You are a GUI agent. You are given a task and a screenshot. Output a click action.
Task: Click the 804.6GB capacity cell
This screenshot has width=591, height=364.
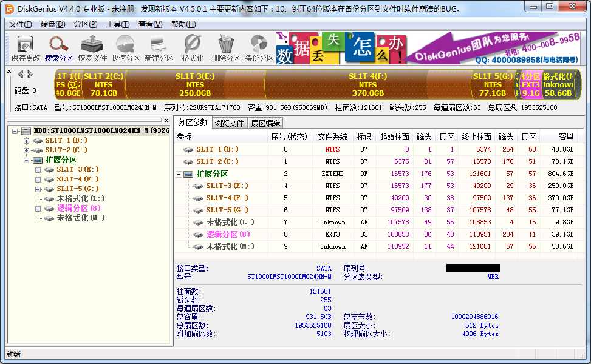[561, 174]
